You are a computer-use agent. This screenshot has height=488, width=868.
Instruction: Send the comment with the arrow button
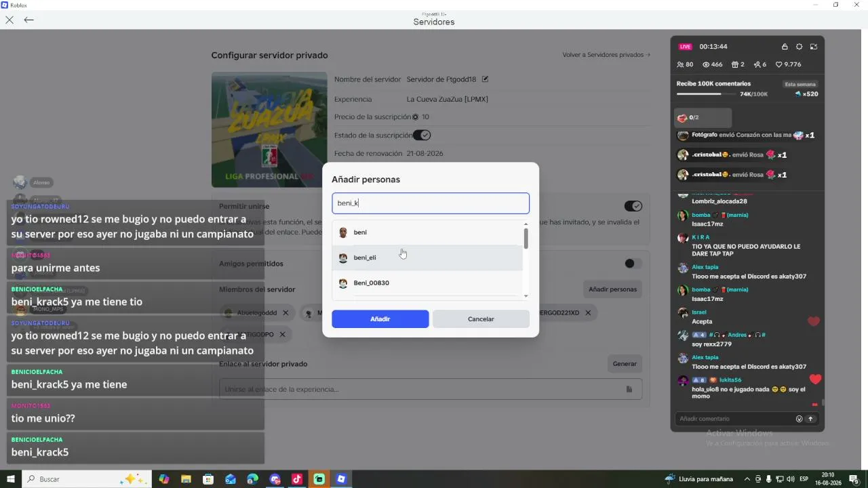click(810, 419)
